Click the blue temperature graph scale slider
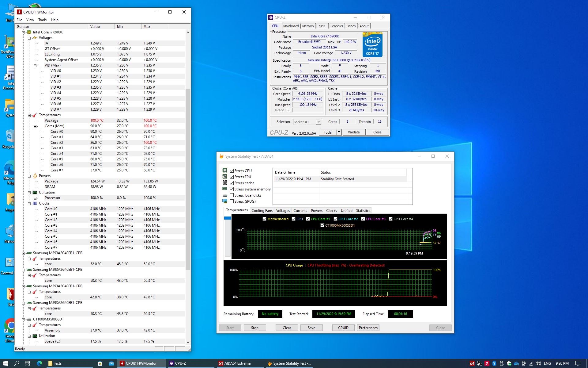This screenshot has width=588, height=368. [x=228, y=218]
